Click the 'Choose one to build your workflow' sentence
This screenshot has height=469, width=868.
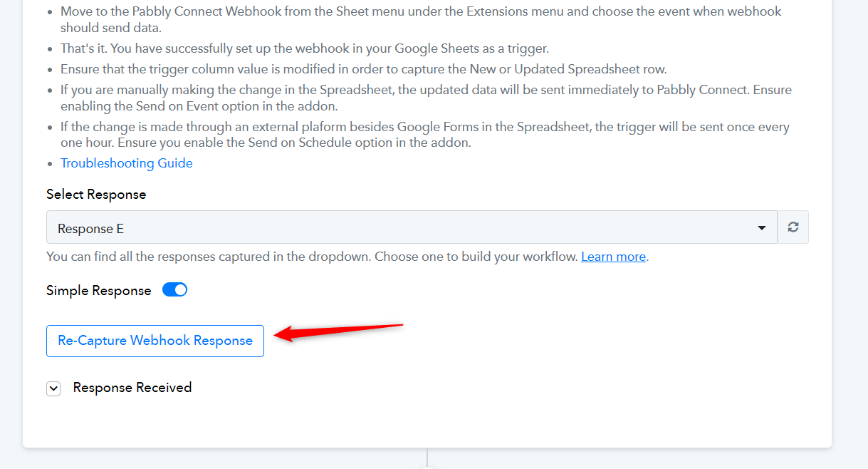(476, 257)
